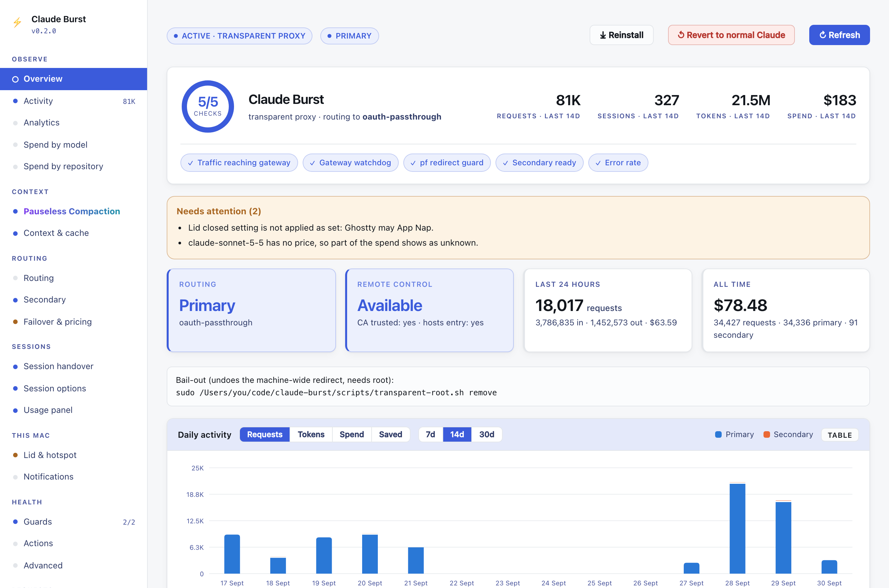Image resolution: width=889 pixels, height=588 pixels.
Task: Click the Error rate check chip
Action: tap(618, 163)
